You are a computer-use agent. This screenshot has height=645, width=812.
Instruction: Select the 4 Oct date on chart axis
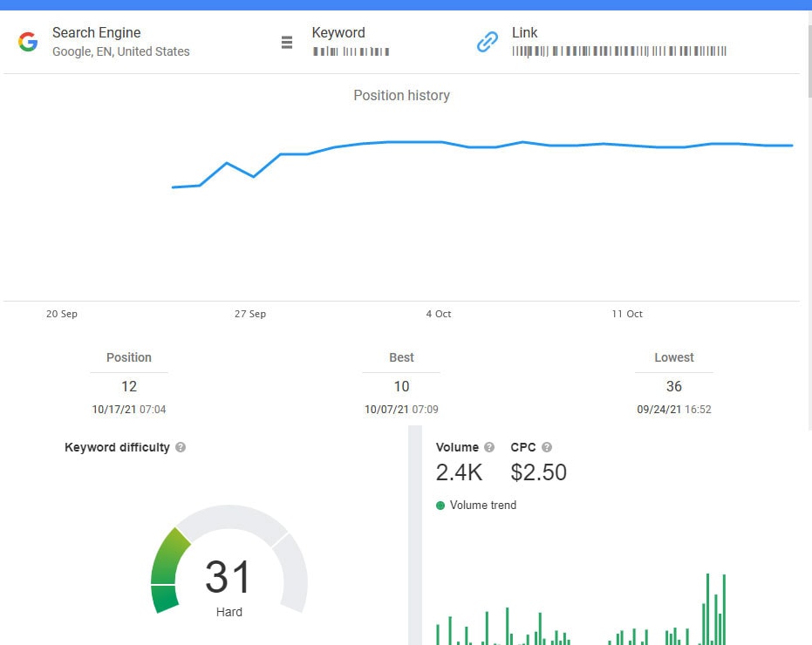(439, 314)
